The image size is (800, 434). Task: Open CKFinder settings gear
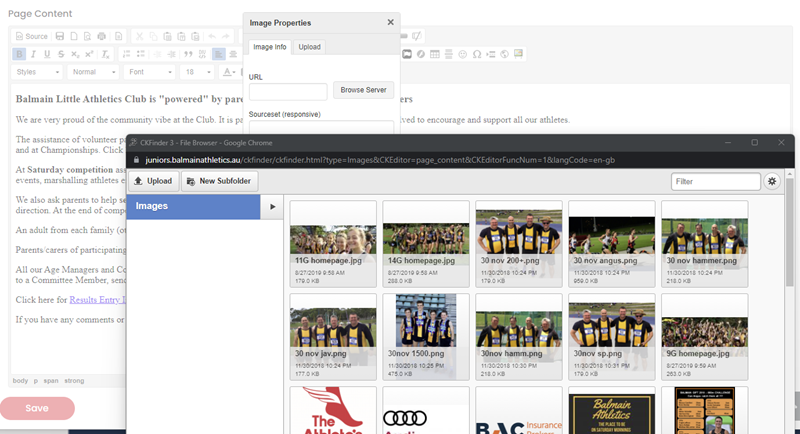[x=772, y=181]
